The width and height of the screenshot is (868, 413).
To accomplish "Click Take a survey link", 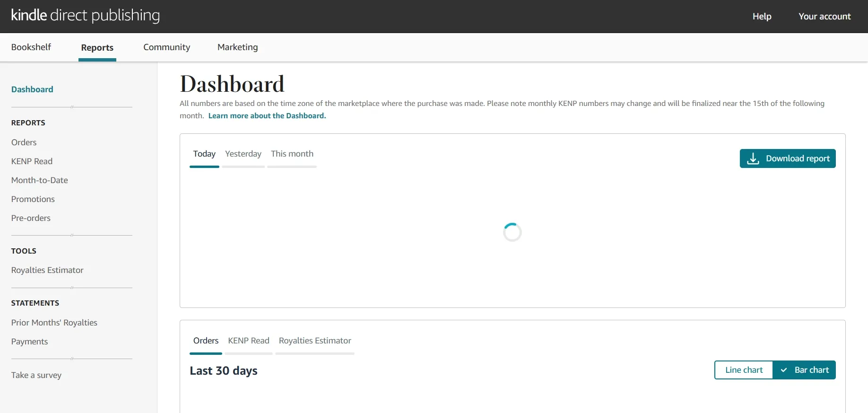I will coord(36,375).
